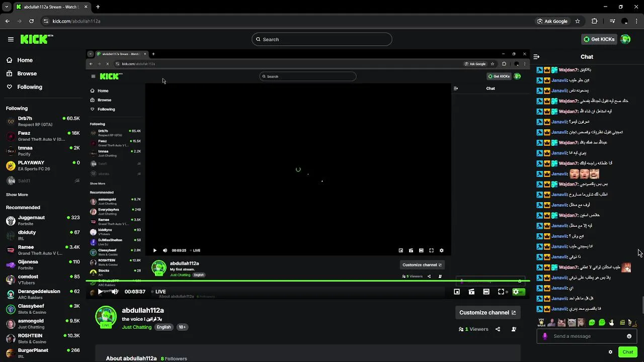Click the 18+ tag

182,327
